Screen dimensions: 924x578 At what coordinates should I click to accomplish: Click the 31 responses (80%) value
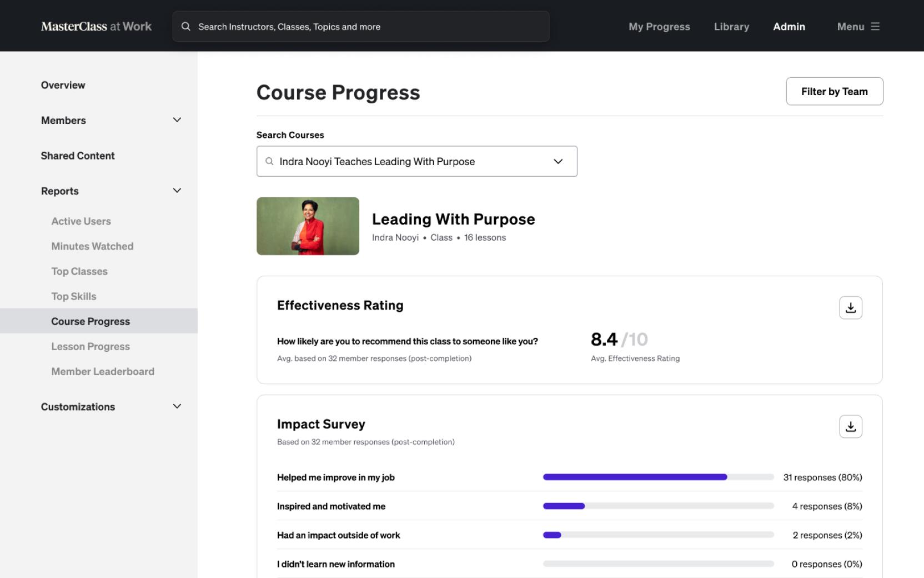pyautogui.click(x=822, y=477)
